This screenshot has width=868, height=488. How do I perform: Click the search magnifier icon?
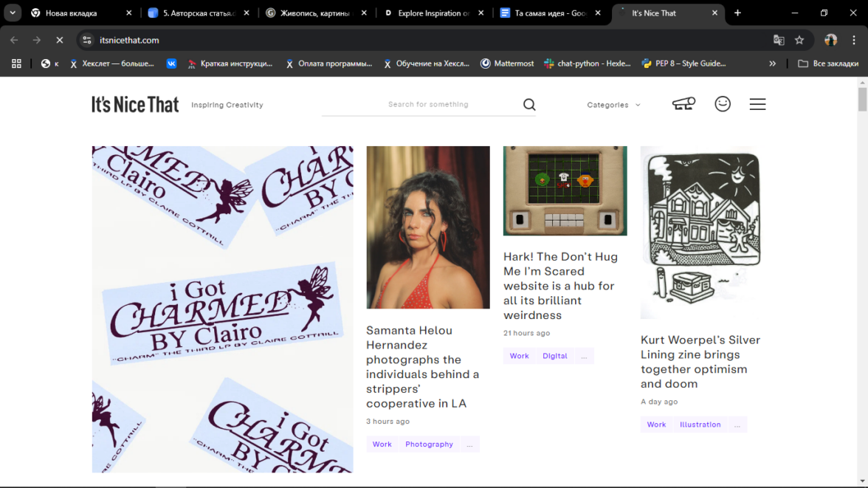pyautogui.click(x=529, y=105)
